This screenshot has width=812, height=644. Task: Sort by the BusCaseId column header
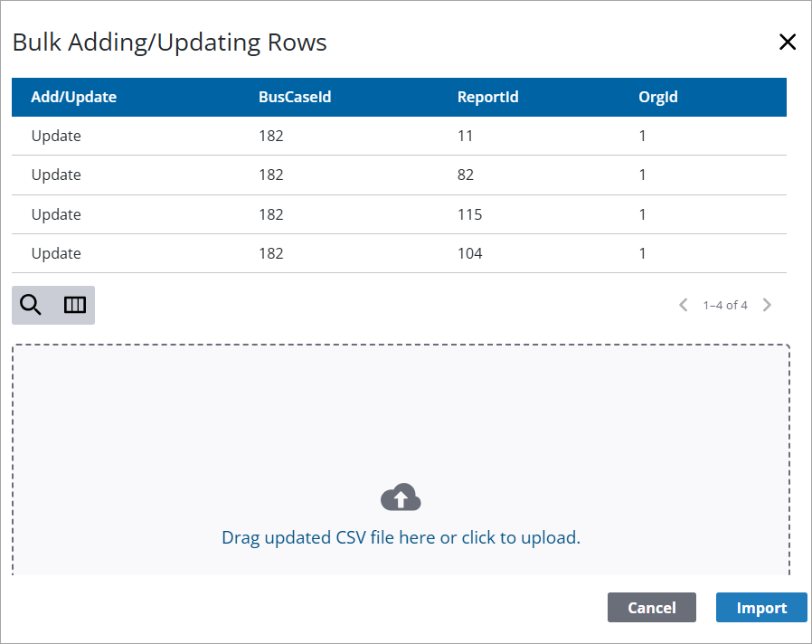click(295, 97)
